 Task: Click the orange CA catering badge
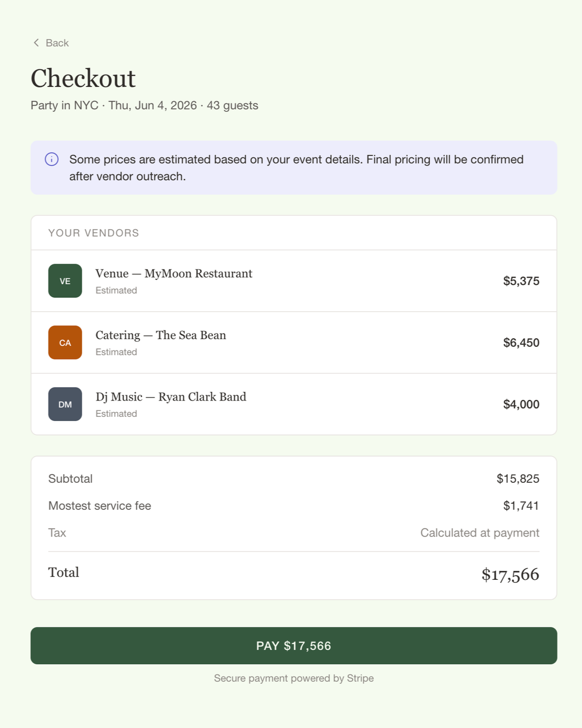pos(65,343)
